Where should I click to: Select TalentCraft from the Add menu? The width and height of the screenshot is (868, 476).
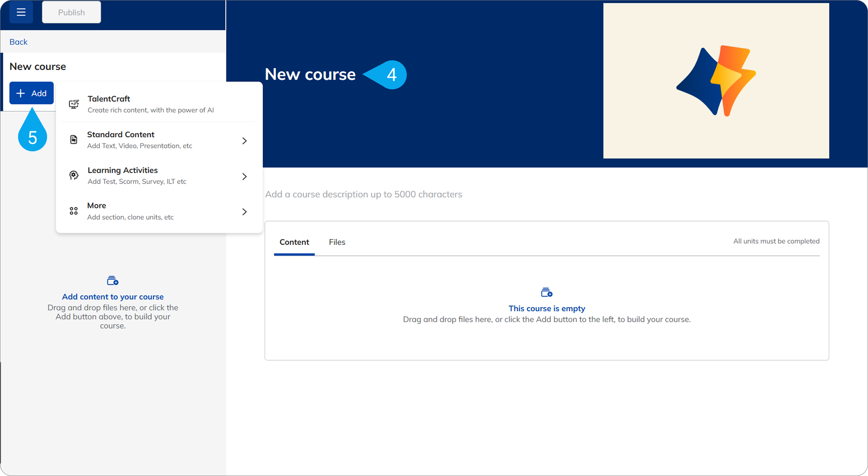[159, 104]
